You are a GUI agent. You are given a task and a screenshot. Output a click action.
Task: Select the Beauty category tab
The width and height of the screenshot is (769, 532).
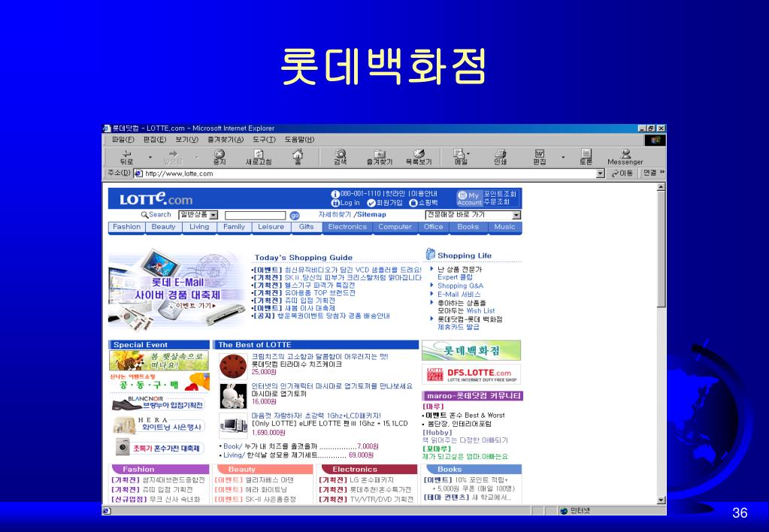[163, 227]
